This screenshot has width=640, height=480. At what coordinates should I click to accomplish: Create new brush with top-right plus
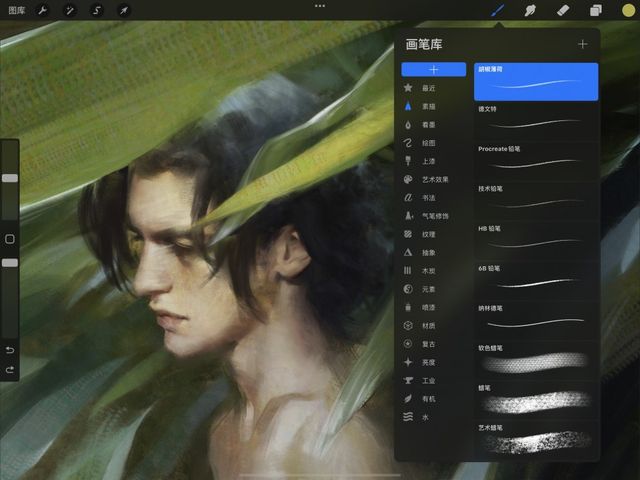point(582,44)
